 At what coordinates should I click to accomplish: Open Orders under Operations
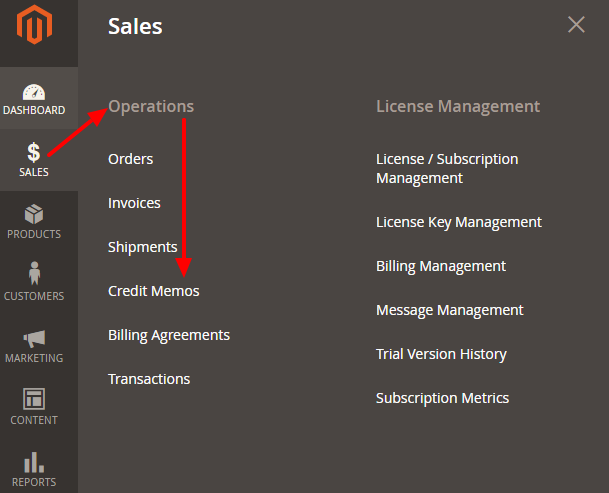click(131, 159)
